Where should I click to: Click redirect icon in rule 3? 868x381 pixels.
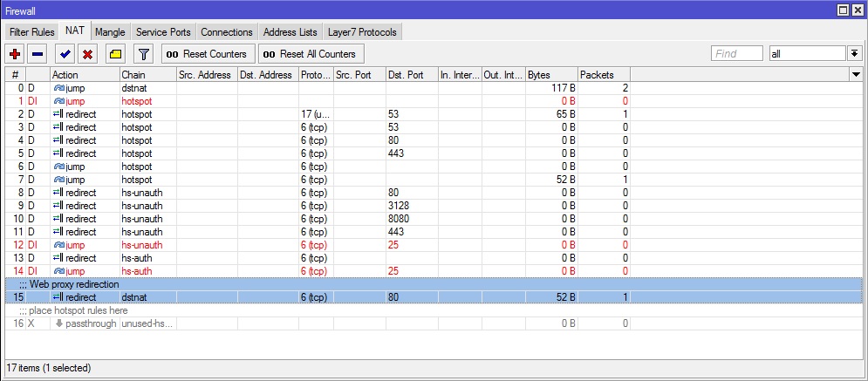pyautogui.click(x=58, y=127)
